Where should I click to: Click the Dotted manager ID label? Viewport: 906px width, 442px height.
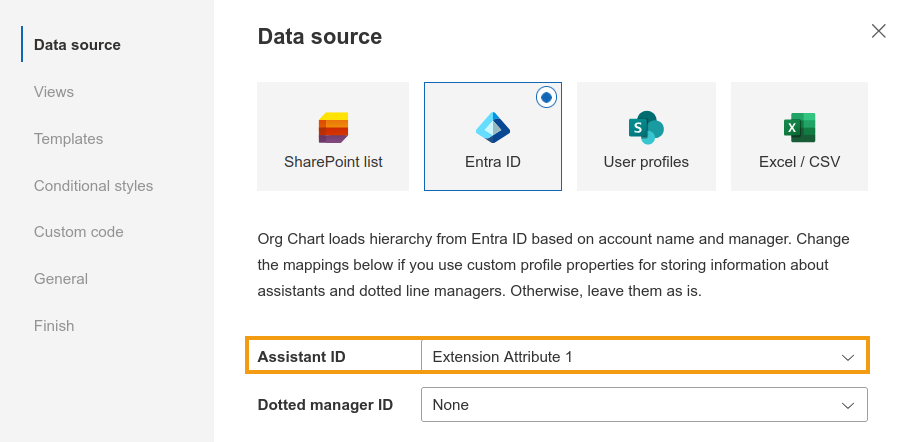click(x=325, y=404)
